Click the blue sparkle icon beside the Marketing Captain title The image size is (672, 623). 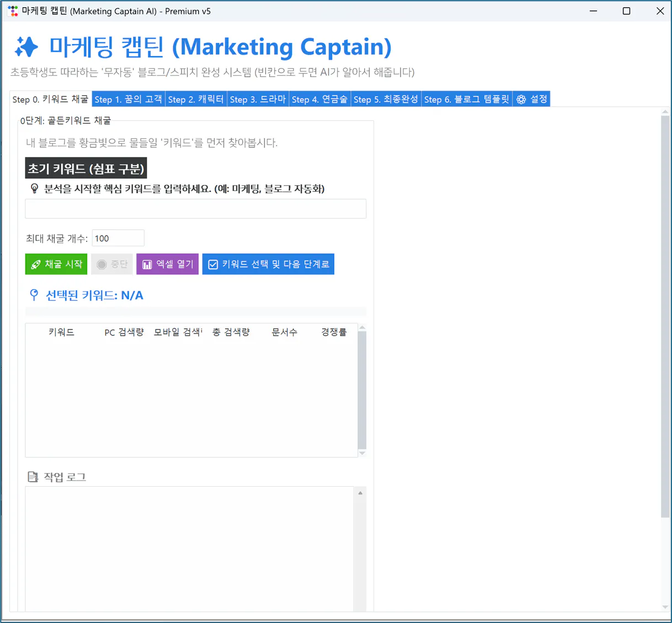[27, 47]
